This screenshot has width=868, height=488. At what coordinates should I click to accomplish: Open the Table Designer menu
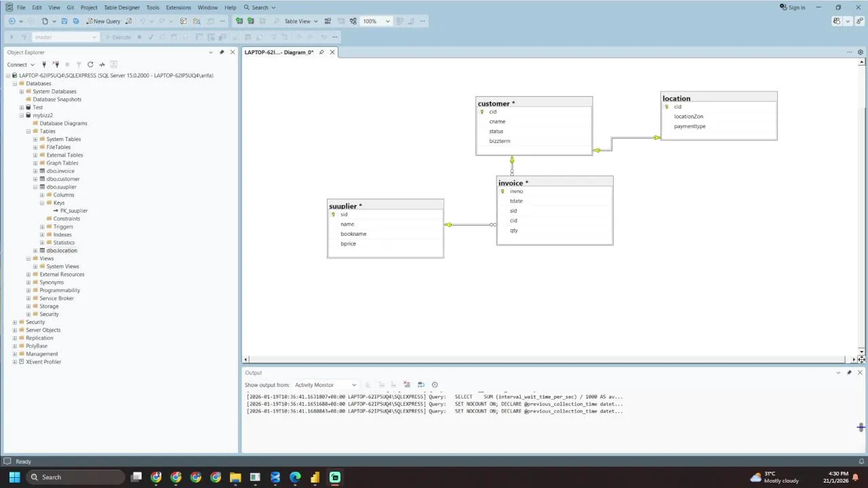click(121, 7)
